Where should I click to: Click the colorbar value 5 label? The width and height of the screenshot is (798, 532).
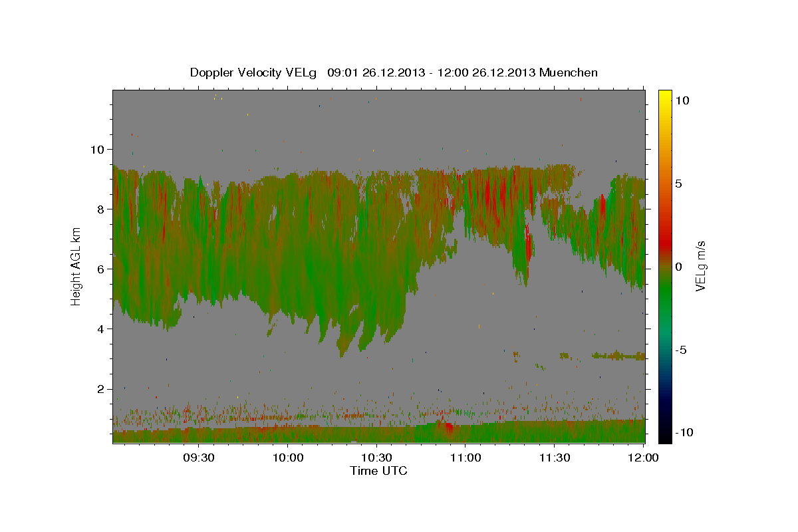pyautogui.click(x=678, y=184)
